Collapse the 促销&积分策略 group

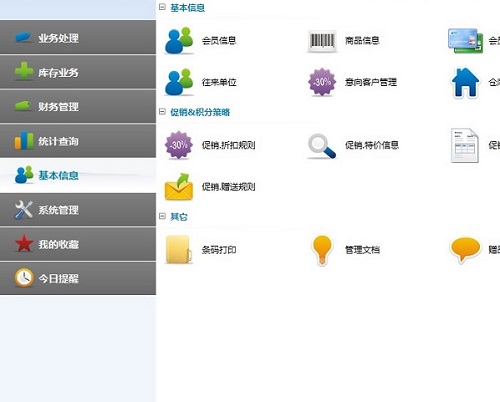[162, 112]
